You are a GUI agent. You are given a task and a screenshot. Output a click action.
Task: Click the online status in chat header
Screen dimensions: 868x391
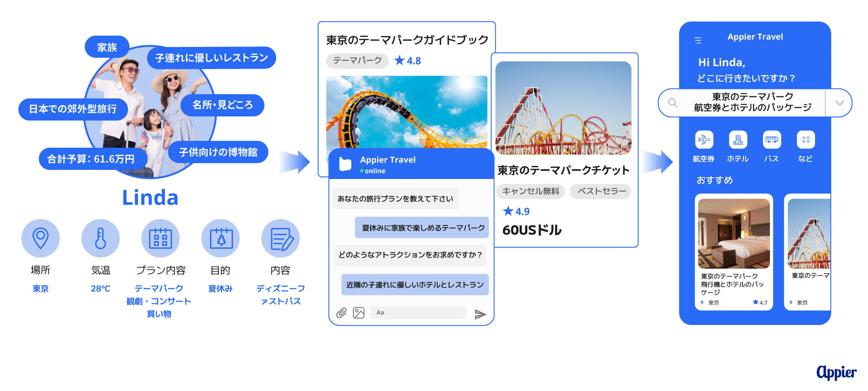pyautogui.click(x=373, y=171)
